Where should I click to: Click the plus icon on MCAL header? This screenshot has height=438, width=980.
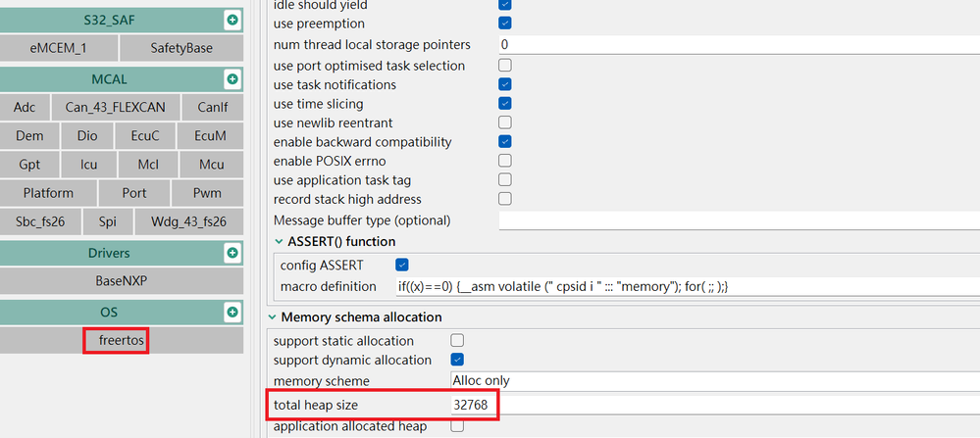(232, 78)
